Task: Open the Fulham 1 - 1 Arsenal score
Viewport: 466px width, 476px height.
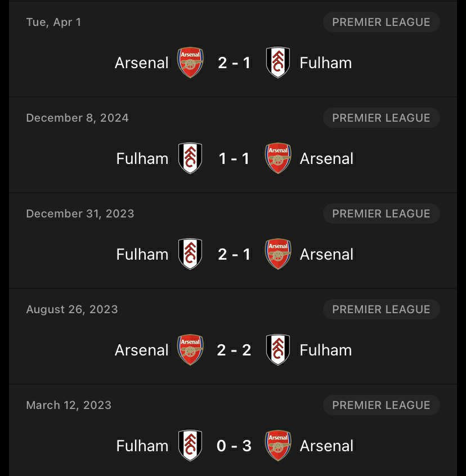Action: (x=234, y=158)
